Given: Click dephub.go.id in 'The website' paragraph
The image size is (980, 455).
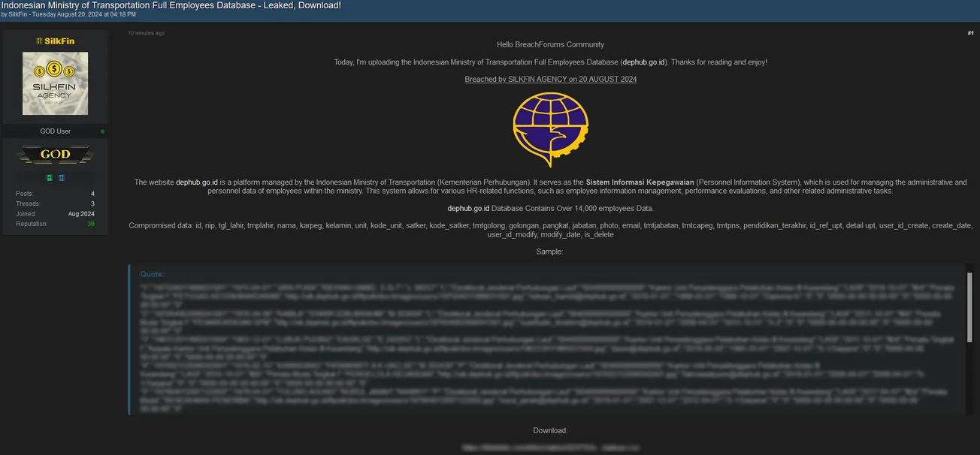Looking at the screenshot, I should [197, 182].
